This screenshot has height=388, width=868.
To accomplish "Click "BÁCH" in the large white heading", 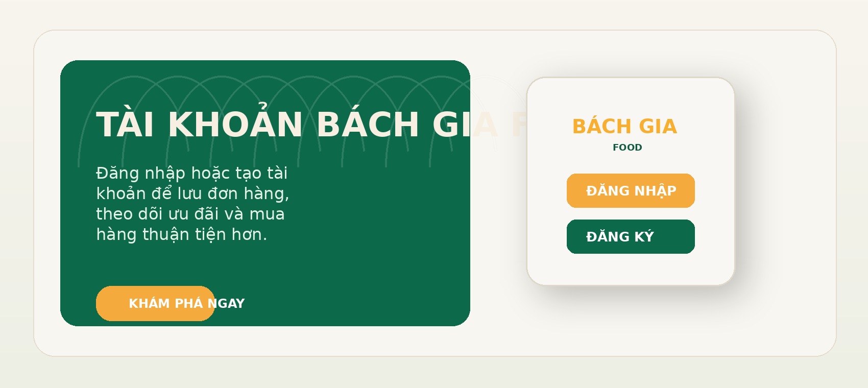I will (x=368, y=125).
